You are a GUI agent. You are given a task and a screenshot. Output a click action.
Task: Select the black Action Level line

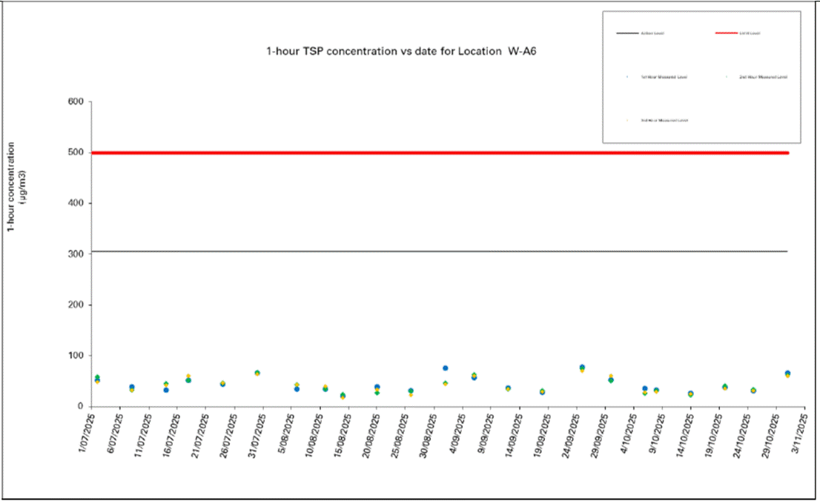pos(445,251)
